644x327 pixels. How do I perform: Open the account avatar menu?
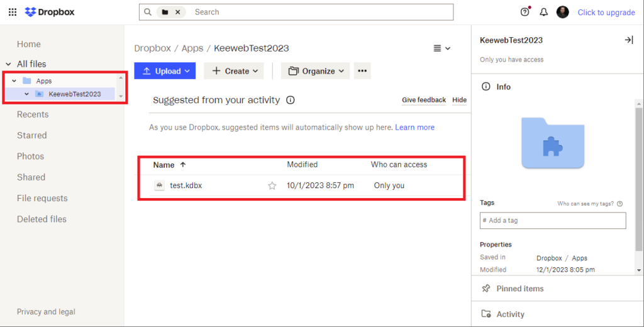563,12
